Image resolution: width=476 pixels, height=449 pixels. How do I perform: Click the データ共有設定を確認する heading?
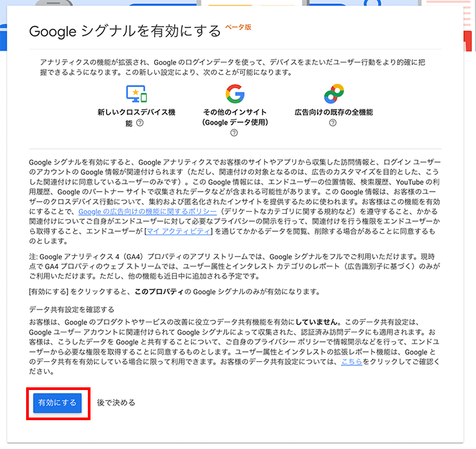click(x=72, y=310)
